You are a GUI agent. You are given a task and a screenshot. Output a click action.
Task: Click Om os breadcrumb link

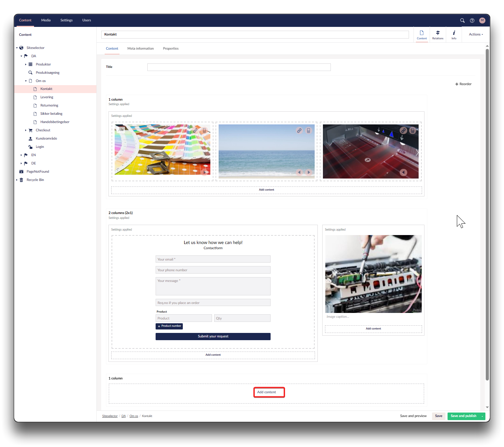coord(134,416)
